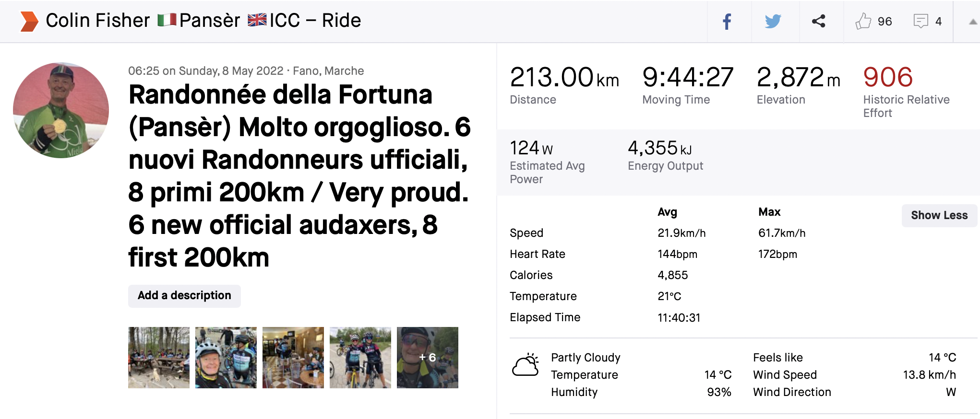Image resolution: width=980 pixels, height=419 pixels.
Task: Share the activity on Twitter
Action: pyautogui.click(x=773, y=22)
